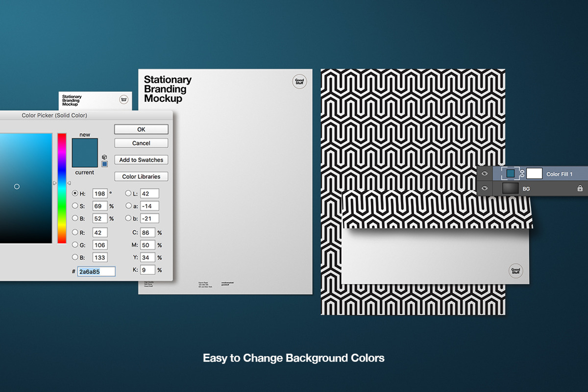Select the Color Fill 1 layer name
Viewport: 588px width, 392px height.
pyautogui.click(x=560, y=174)
